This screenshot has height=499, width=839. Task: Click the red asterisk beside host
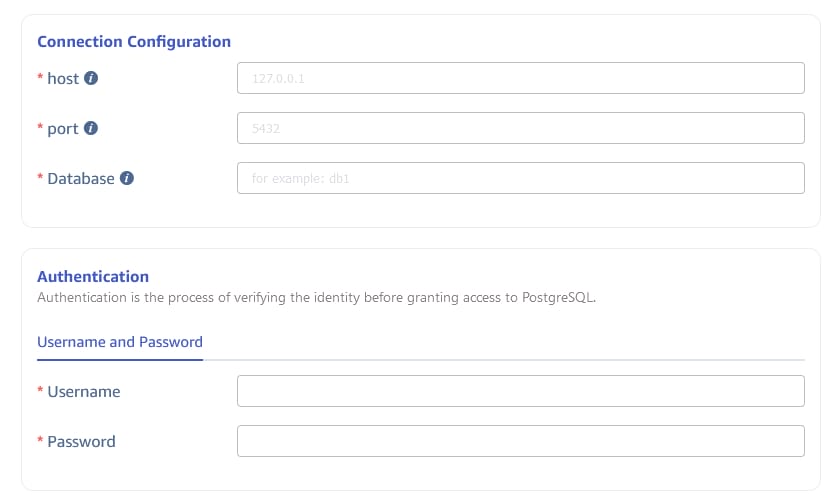[x=40, y=78]
